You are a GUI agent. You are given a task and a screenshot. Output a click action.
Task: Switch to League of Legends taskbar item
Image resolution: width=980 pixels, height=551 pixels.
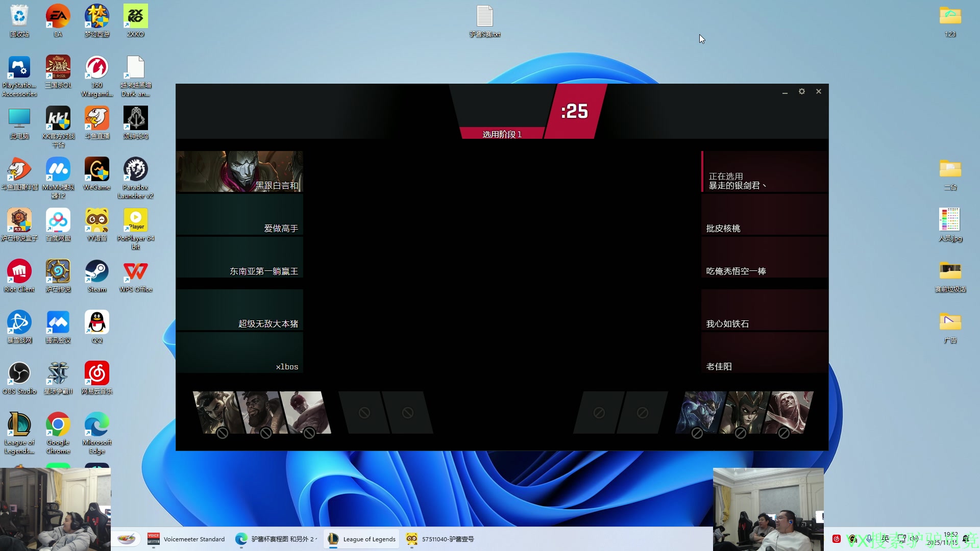coord(361,539)
